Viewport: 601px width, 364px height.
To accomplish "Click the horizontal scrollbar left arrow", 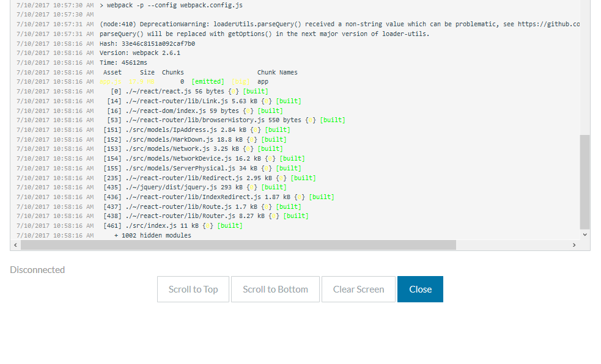I will [x=15, y=245].
